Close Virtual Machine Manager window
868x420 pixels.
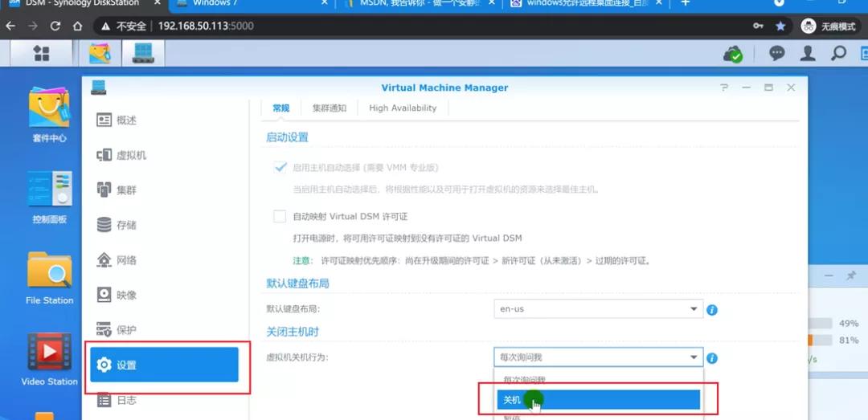[x=791, y=88]
